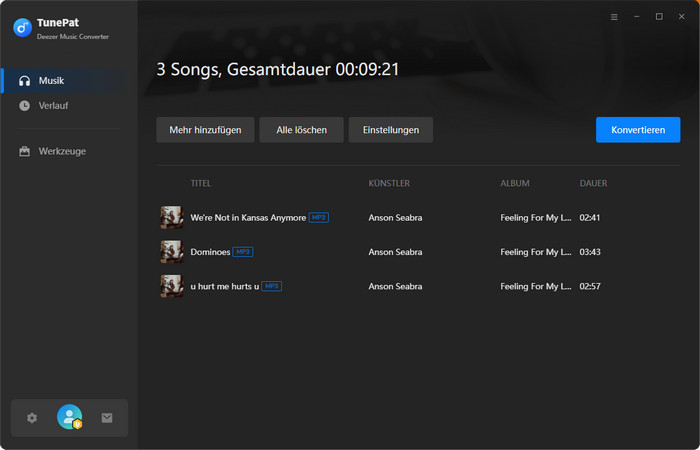Click album thumbnail of We're Not in Kansas Anymore
The height and width of the screenshot is (450, 700).
[x=172, y=217]
